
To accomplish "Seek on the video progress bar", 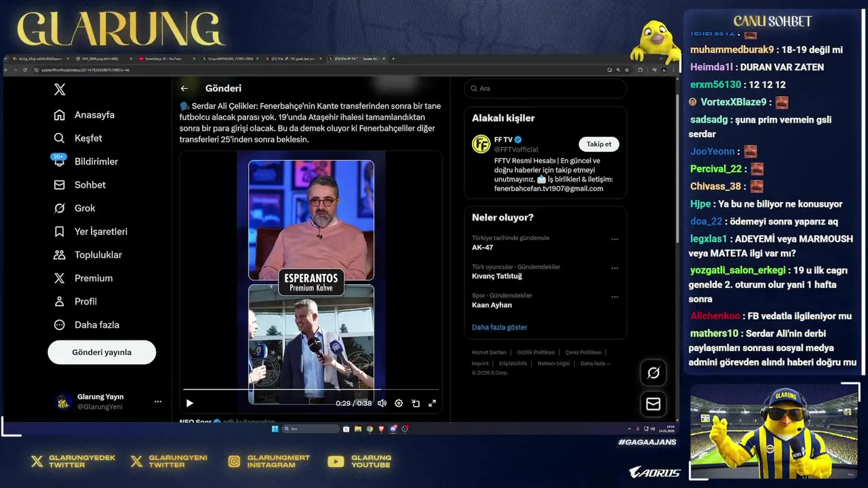I will point(311,390).
